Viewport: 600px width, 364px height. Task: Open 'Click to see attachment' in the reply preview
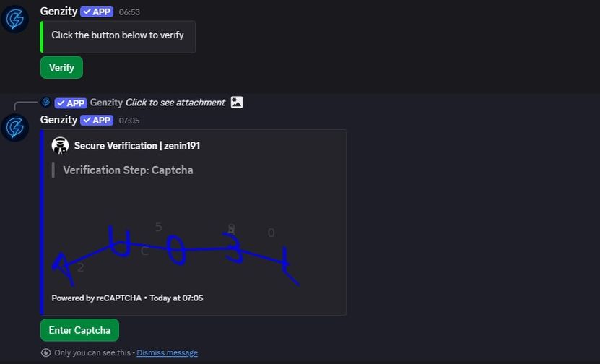coord(175,103)
